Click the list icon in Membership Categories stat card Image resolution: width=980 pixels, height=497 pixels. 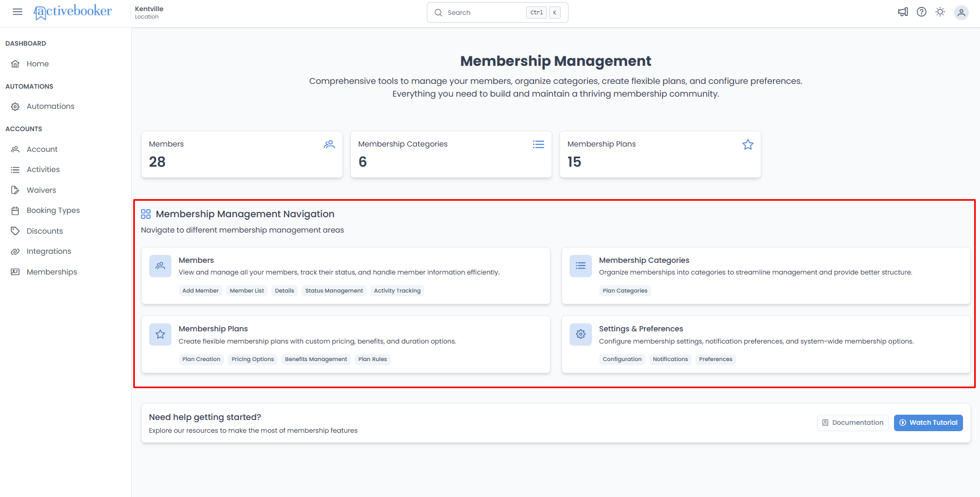point(538,144)
